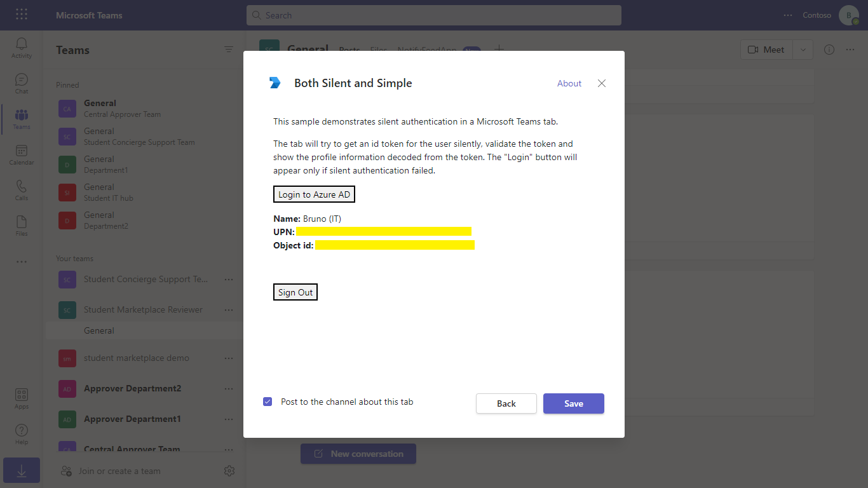Collapse the Student Marketplace Reviewer team
The width and height of the screenshot is (868, 488).
pyautogui.click(x=143, y=309)
